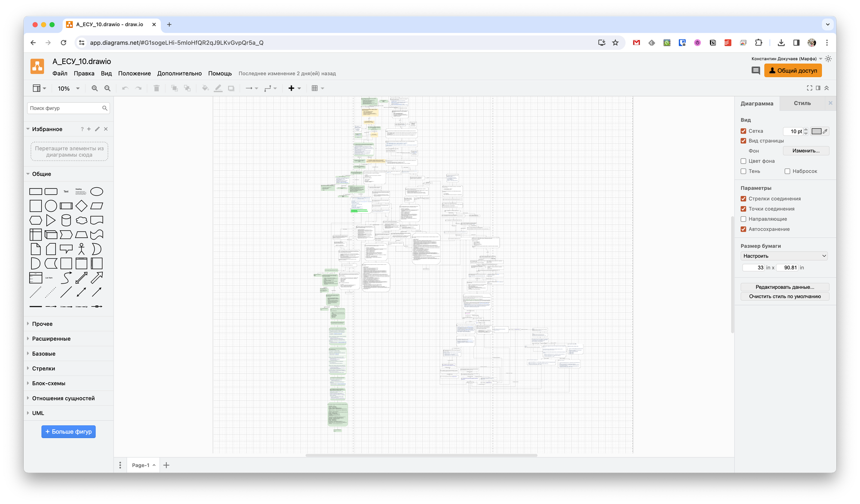
Task: Toggle the Направляющие checkbox
Action: [x=743, y=219]
